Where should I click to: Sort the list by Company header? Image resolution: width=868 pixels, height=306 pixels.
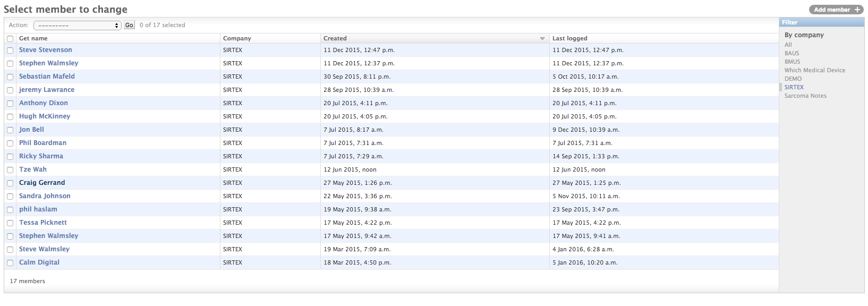237,38
